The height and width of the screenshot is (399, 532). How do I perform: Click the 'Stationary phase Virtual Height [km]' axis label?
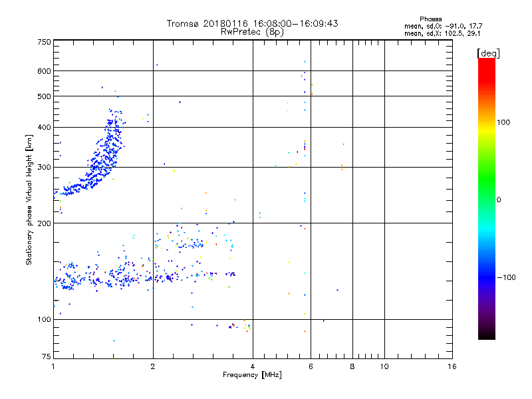(x=29, y=200)
